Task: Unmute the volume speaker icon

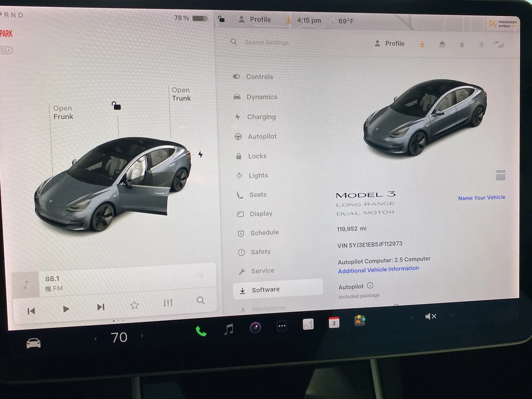Action: click(431, 316)
